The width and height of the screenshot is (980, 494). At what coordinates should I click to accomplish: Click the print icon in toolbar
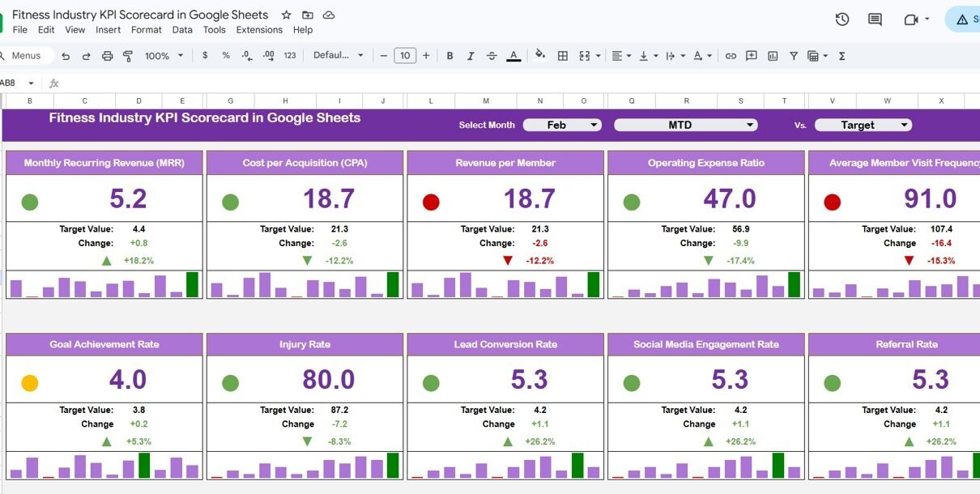click(x=108, y=56)
